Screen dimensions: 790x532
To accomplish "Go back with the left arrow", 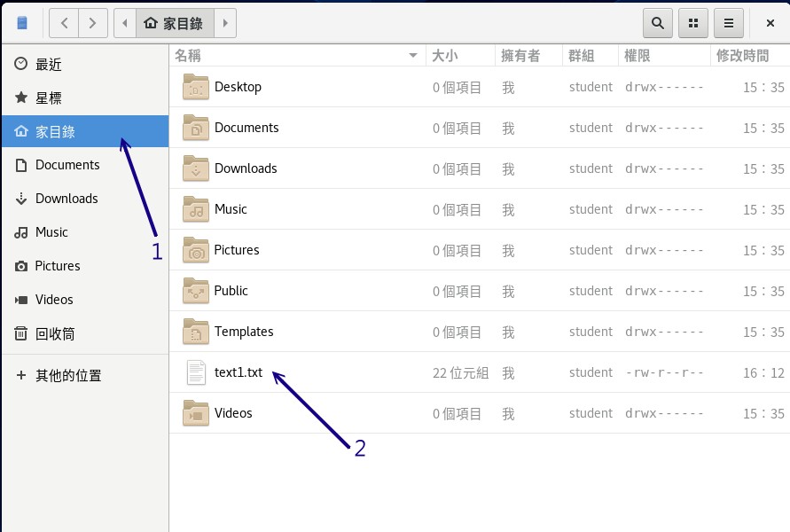I will pos(64,23).
